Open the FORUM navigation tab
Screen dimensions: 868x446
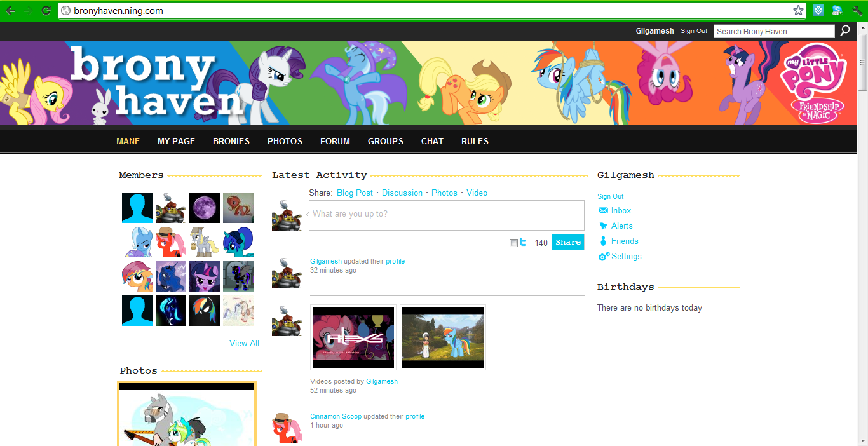(335, 141)
